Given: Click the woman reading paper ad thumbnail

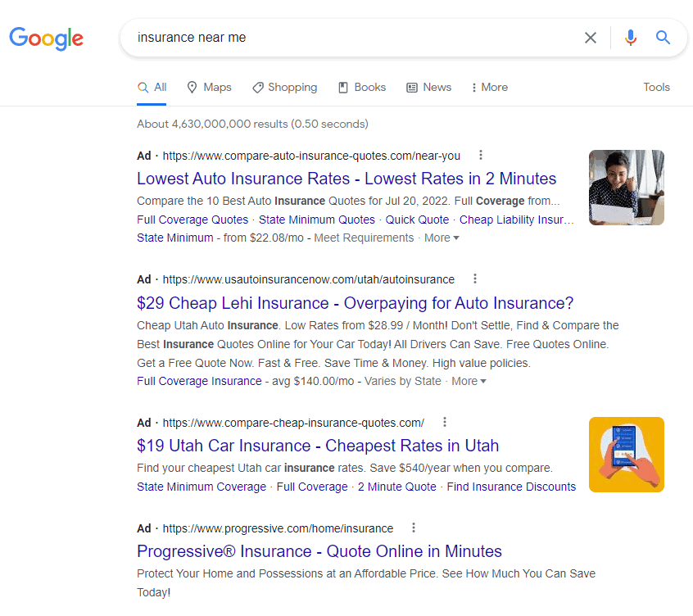Looking at the screenshot, I should 627,188.
